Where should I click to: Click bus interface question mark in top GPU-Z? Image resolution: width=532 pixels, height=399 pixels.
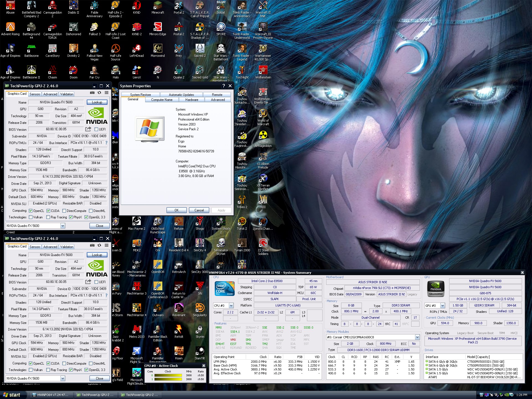(106, 143)
